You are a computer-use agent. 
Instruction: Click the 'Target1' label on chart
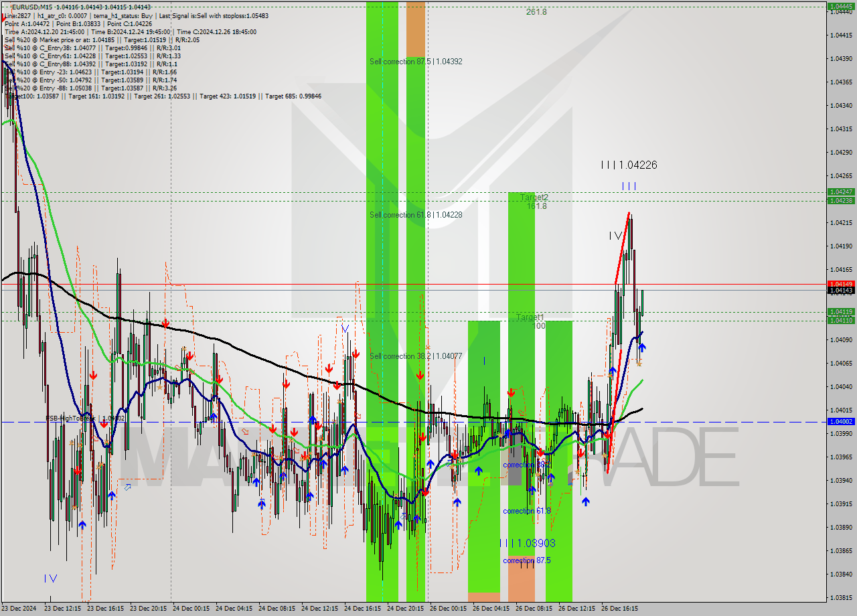pyautogui.click(x=530, y=317)
